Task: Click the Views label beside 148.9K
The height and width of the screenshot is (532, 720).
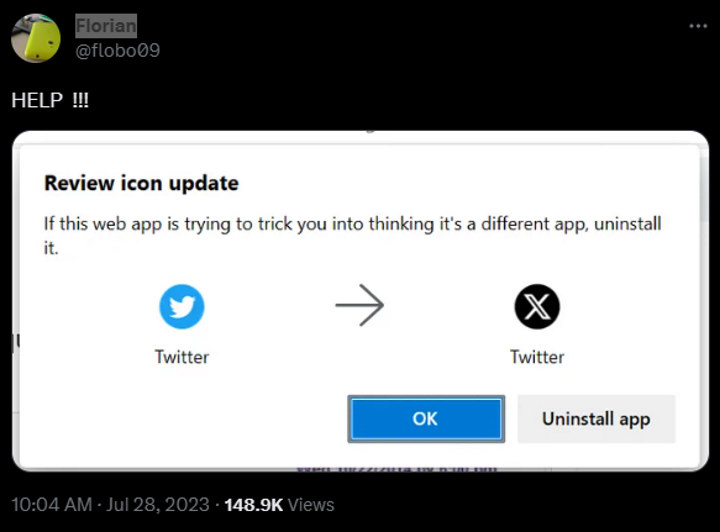Action: click(310, 505)
